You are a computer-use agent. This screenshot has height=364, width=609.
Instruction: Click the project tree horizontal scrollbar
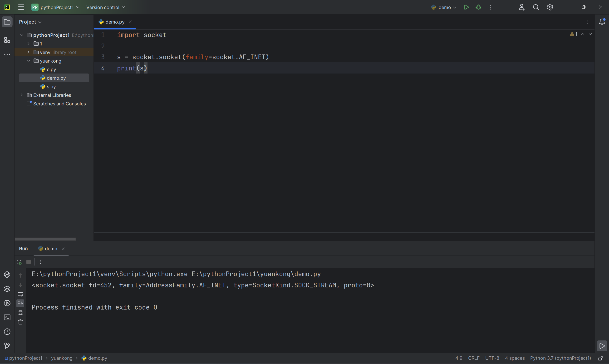pyautogui.click(x=45, y=239)
